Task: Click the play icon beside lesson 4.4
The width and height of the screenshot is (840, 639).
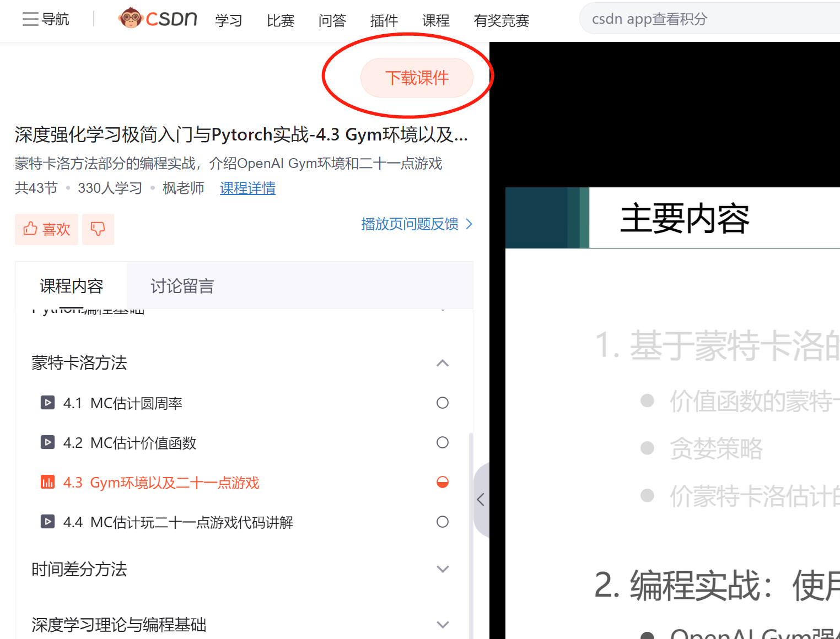Action: click(x=48, y=522)
